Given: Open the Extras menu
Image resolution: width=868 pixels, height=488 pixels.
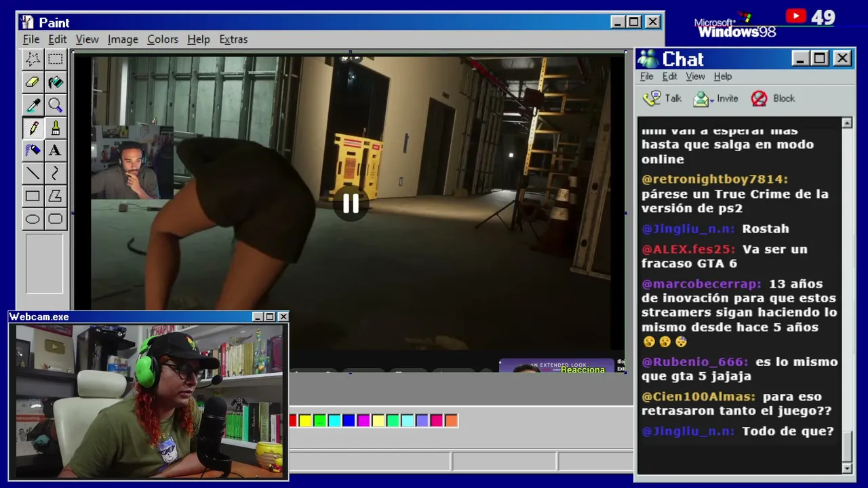Looking at the screenshot, I should [233, 39].
